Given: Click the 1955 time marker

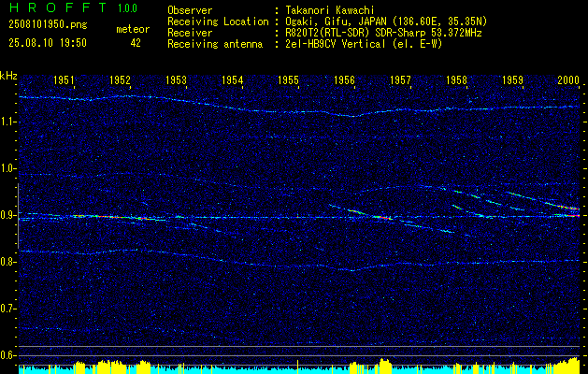Looking at the screenshot, I should (288, 79).
